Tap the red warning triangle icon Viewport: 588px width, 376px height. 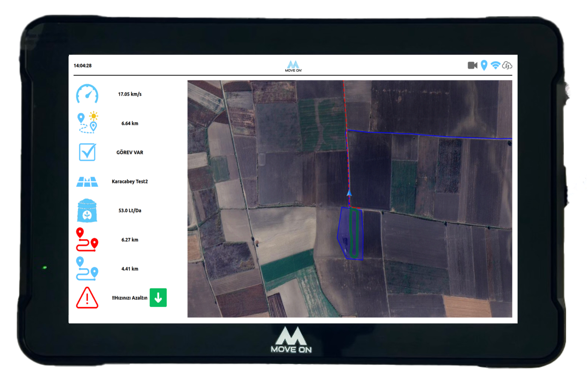pyautogui.click(x=87, y=298)
